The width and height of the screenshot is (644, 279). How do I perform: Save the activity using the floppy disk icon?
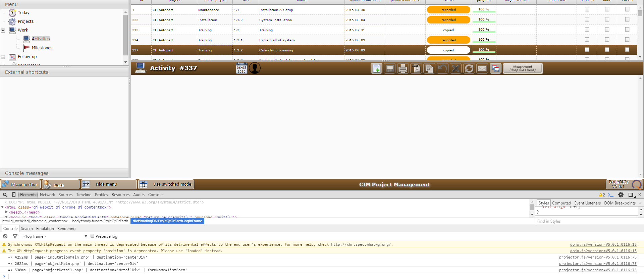coord(390,68)
